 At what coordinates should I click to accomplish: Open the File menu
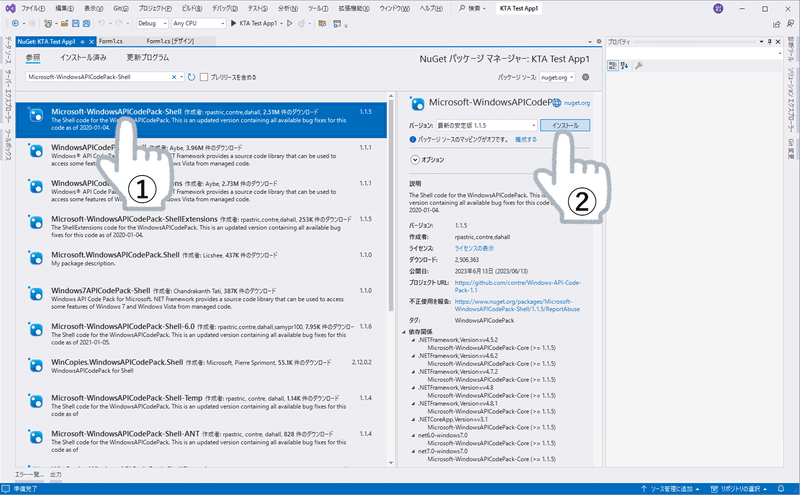(33, 9)
